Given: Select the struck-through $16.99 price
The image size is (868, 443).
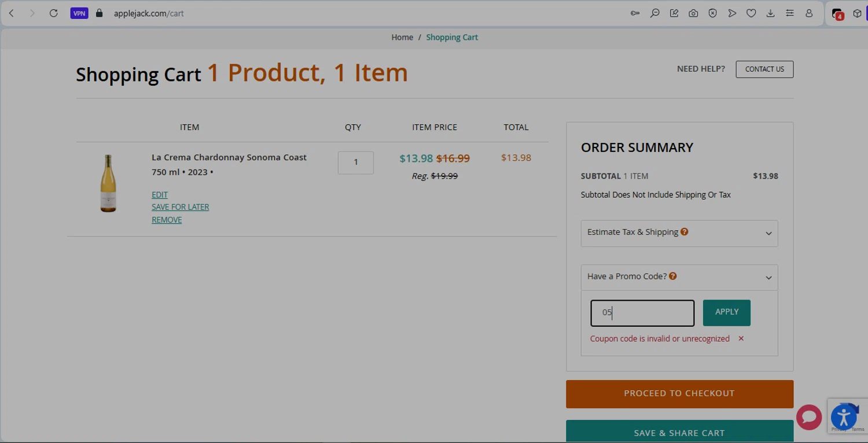Looking at the screenshot, I should 453,158.
